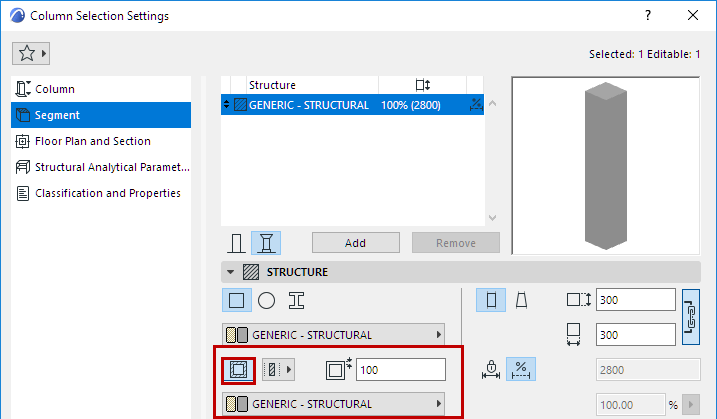
Task: Click the 'Selected: 1 Editable: 1' text
Action: (x=644, y=54)
